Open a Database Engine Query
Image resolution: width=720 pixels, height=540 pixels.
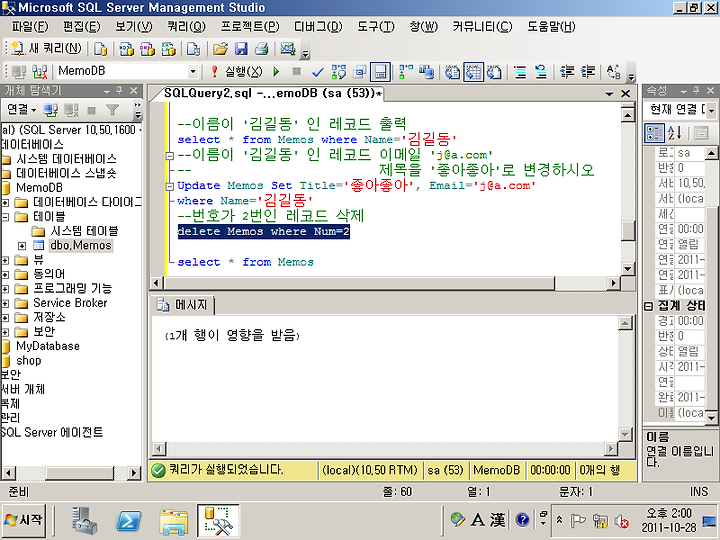100,49
